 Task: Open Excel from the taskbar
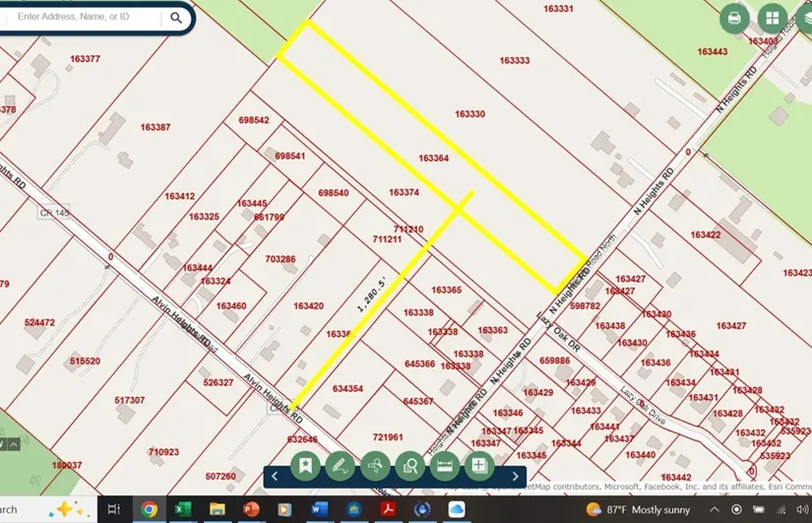(181, 509)
